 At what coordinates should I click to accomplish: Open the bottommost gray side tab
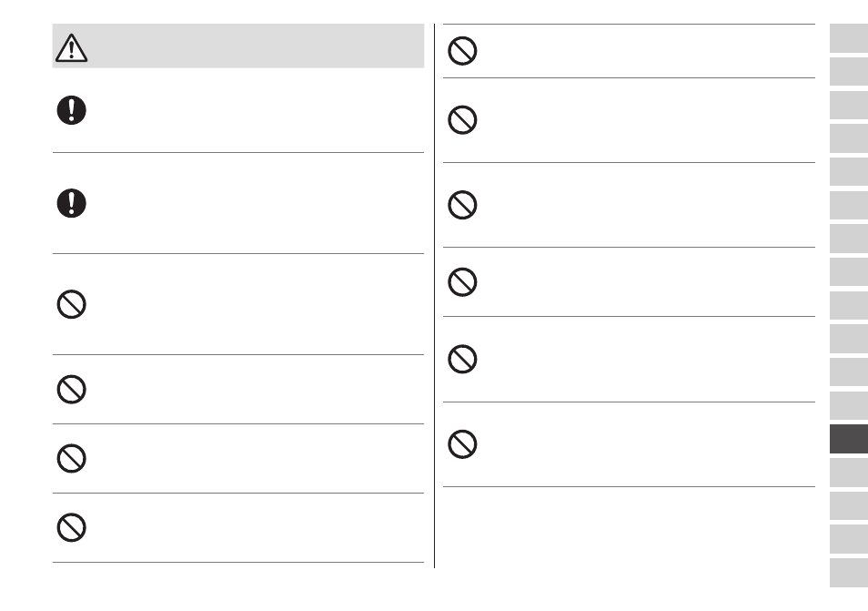pyautogui.click(x=849, y=573)
